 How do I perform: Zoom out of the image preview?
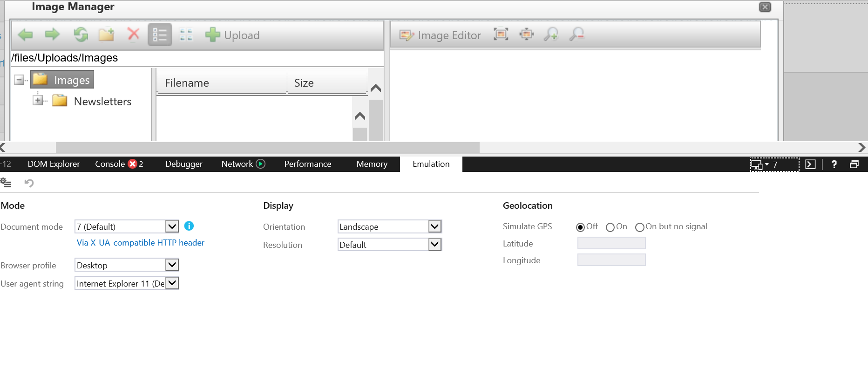tap(577, 34)
